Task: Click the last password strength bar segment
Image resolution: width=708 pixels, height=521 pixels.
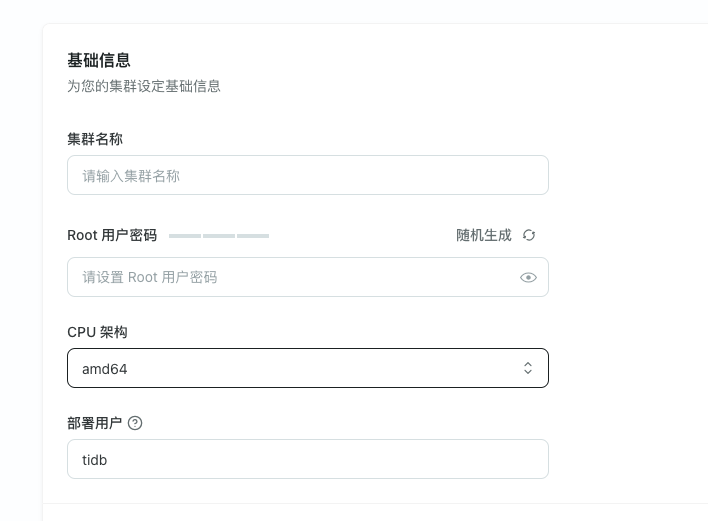Action: (253, 236)
